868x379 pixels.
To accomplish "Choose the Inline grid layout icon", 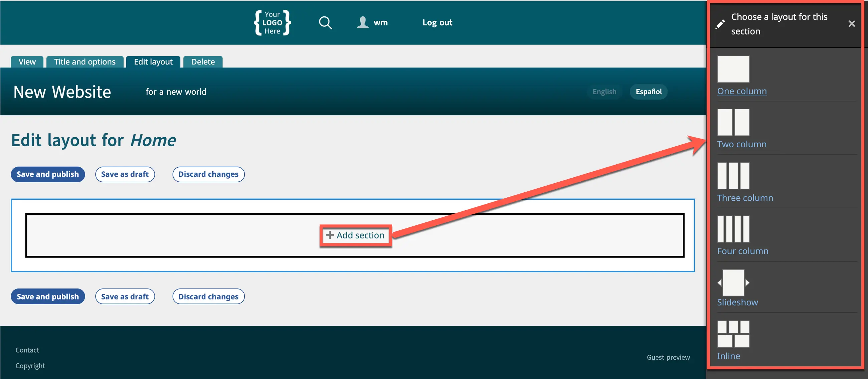I will click(733, 334).
